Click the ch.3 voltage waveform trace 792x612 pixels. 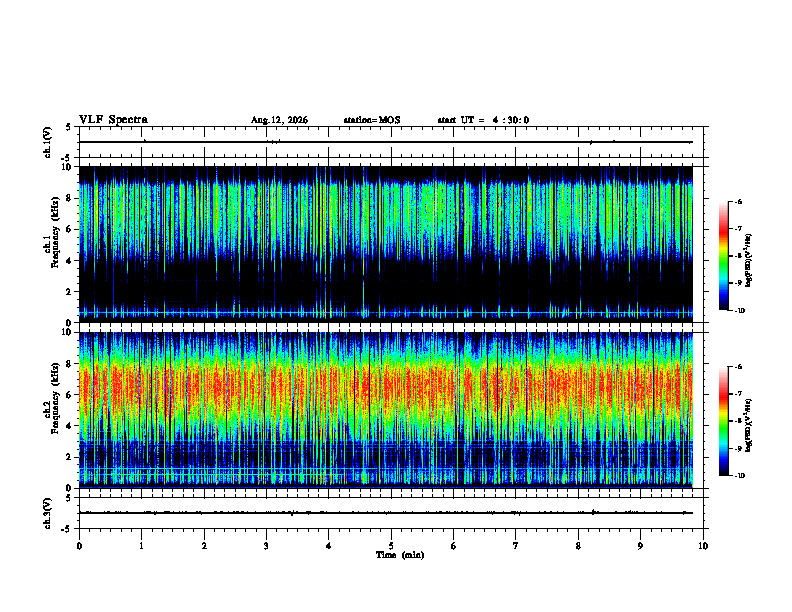pos(386,513)
